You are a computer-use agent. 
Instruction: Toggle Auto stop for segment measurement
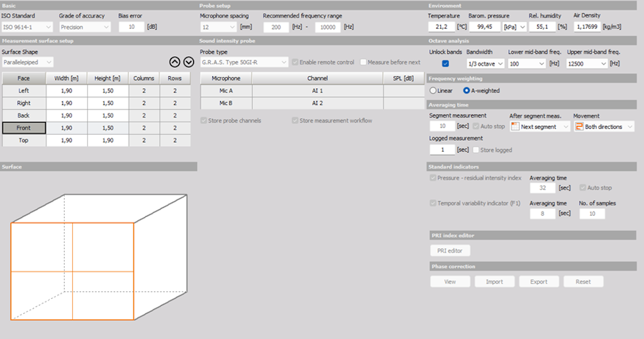(476, 126)
